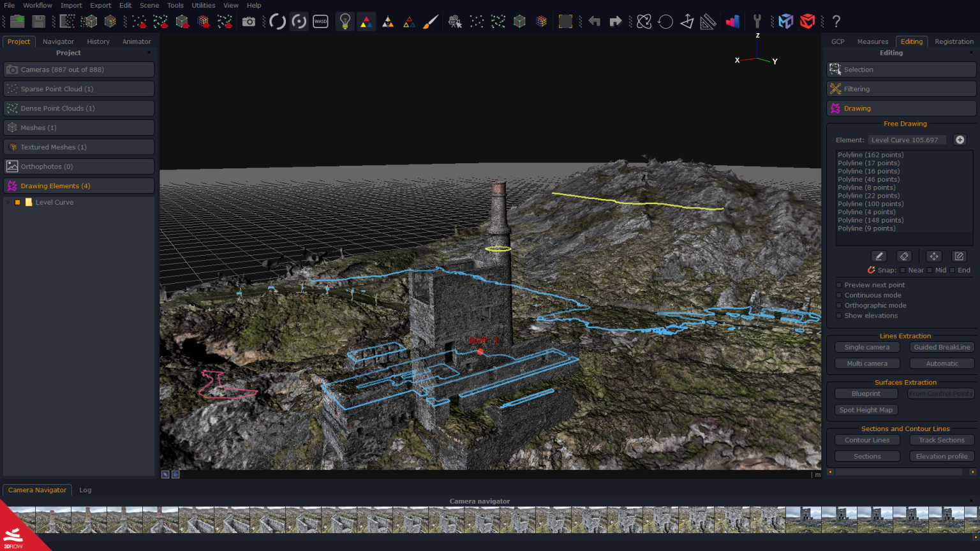Enable Show elevations
The height and width of the screenshot is (551, 980).
[838, 316]
